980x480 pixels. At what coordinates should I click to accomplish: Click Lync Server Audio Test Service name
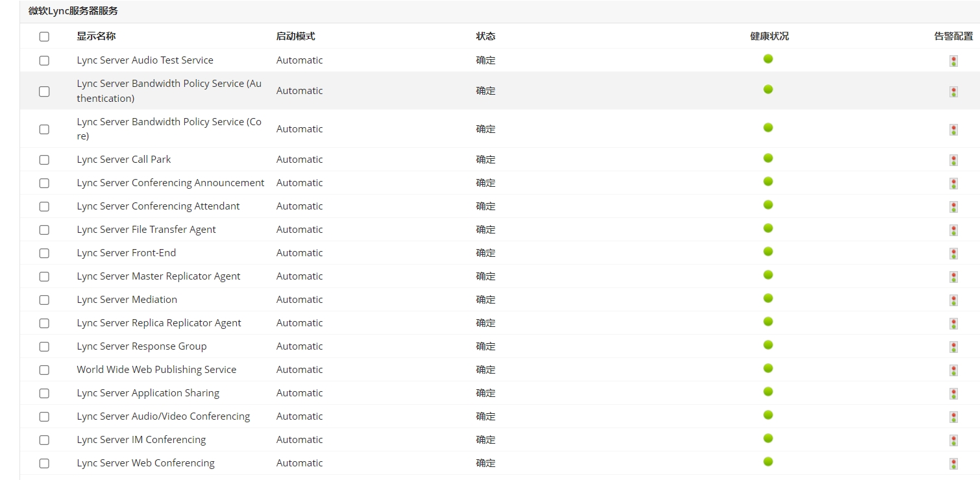click(145, 60)
